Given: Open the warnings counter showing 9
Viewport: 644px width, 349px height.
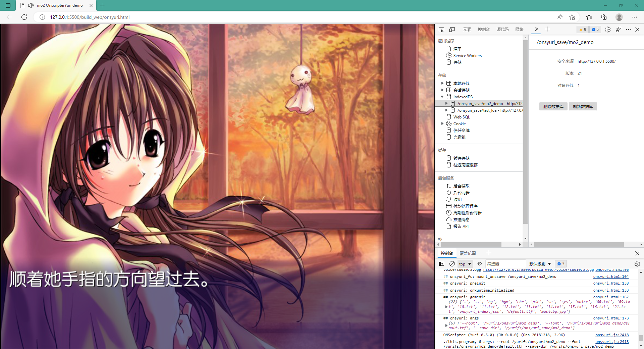Looking at the screenshot, I should click(x=583, y=30).
